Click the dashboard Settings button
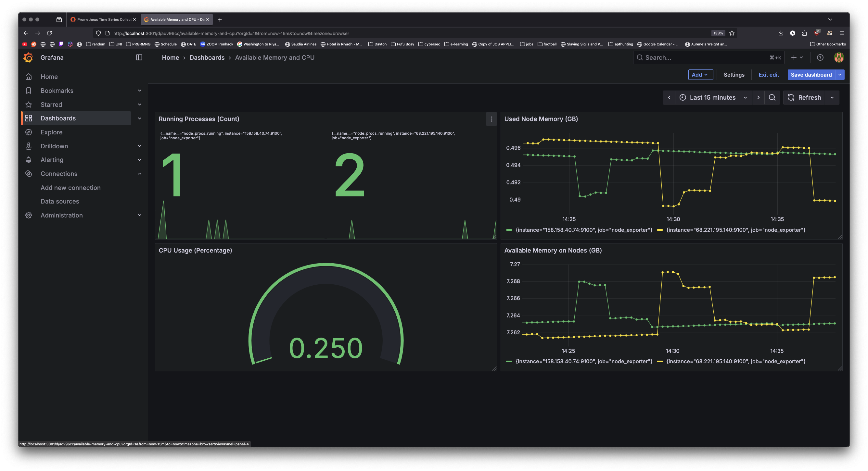This screenshot has width=868, height=471. (x=734, y=75)
